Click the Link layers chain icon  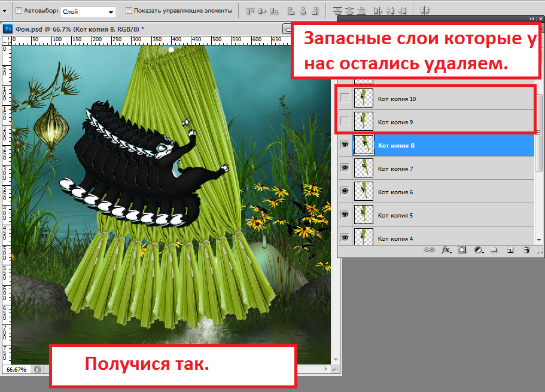point(429,250)
